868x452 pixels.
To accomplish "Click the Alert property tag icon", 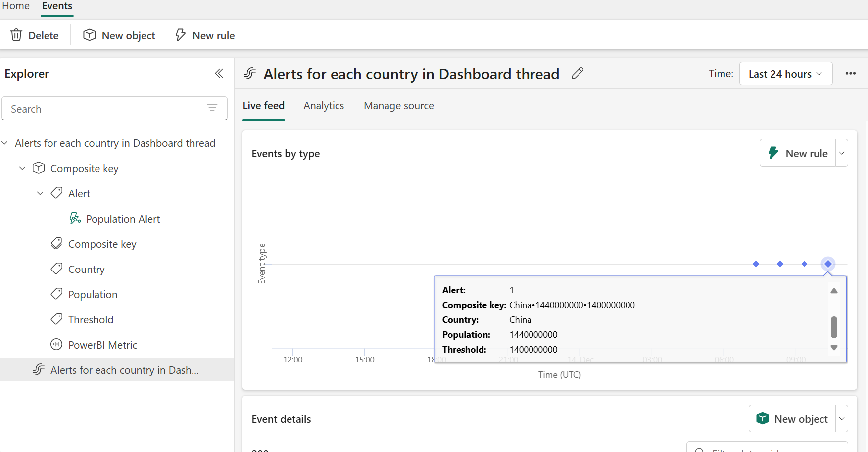I will (x=56, y=193).
